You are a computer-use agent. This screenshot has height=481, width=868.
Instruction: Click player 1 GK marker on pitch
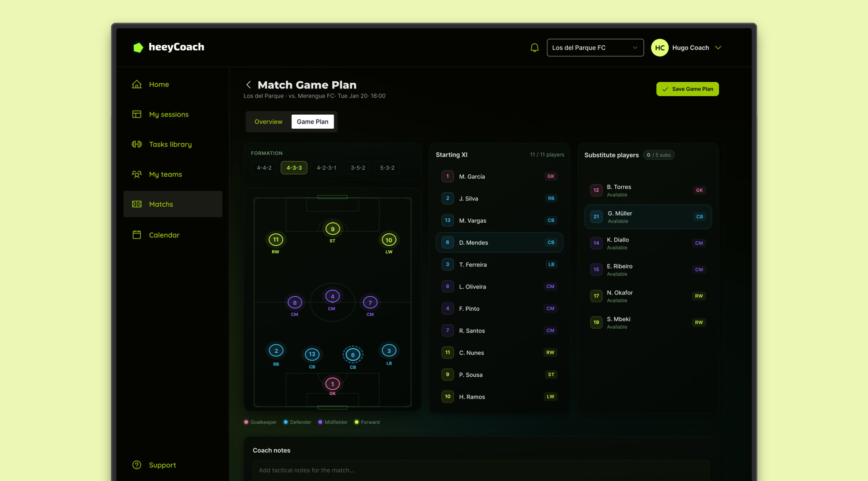point(332,384)
